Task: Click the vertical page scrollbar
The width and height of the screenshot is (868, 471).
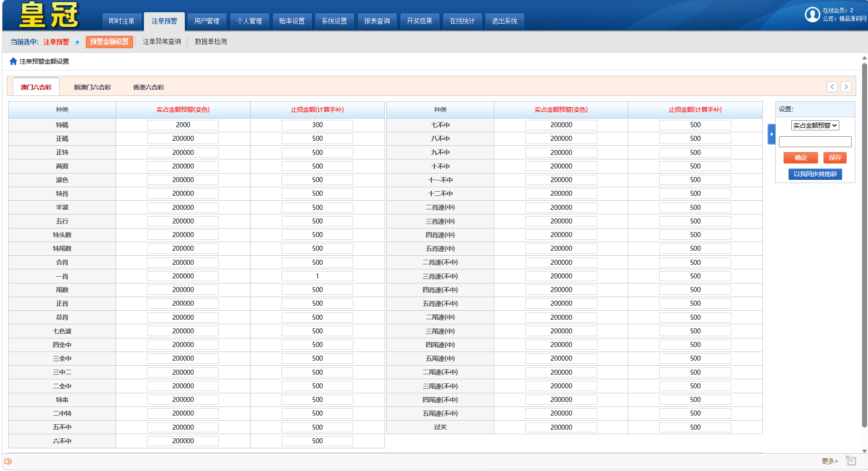Action: click(864, 245)
